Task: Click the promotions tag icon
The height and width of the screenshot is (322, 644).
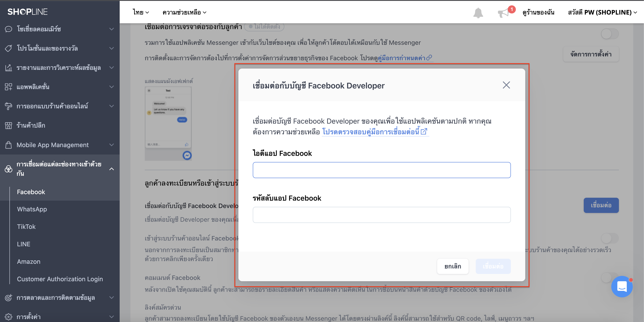Action: pos(9,48)
